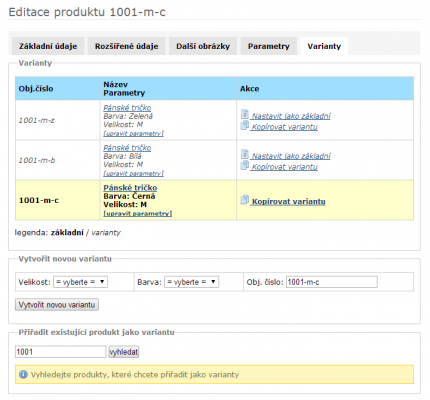The width and height of the screenshot is (430, 400).
Task: Select the bold 1001-m-c order number cell
Action: (58, 200)
